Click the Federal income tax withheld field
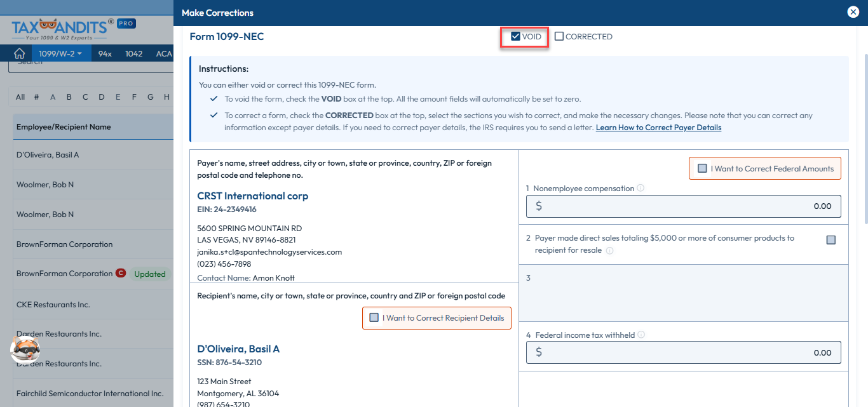 coord(683,353)
